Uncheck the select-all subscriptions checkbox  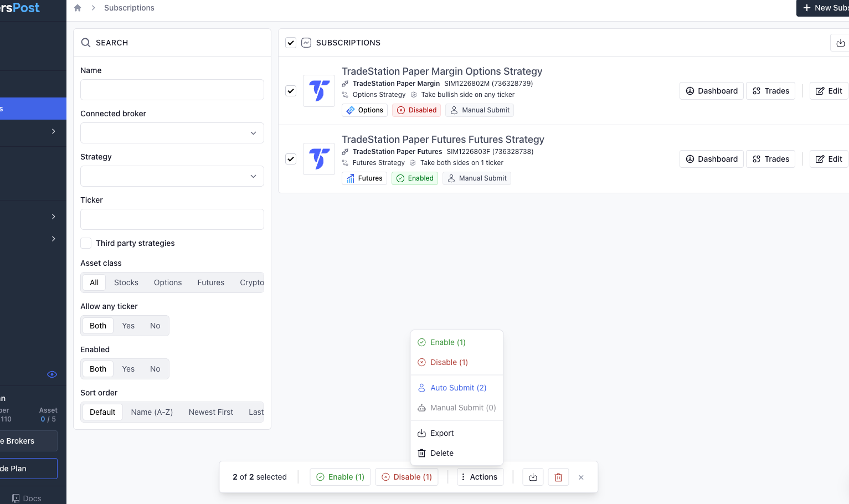click(x=291, y=43)
